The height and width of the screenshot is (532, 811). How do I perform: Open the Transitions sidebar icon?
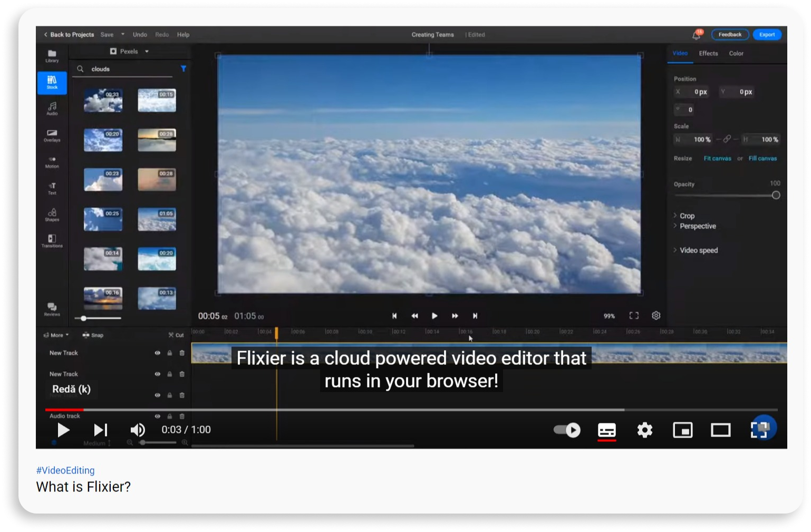52,241
